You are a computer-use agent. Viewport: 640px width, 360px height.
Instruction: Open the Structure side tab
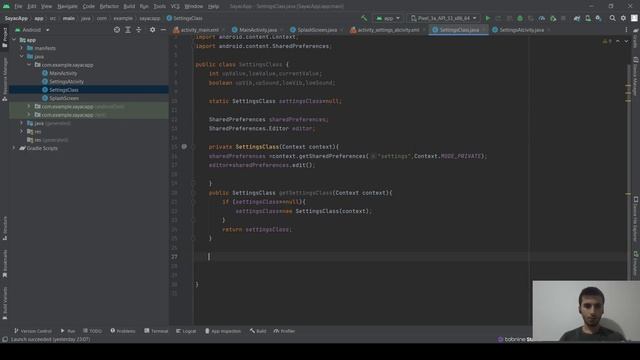pos(4,228)
